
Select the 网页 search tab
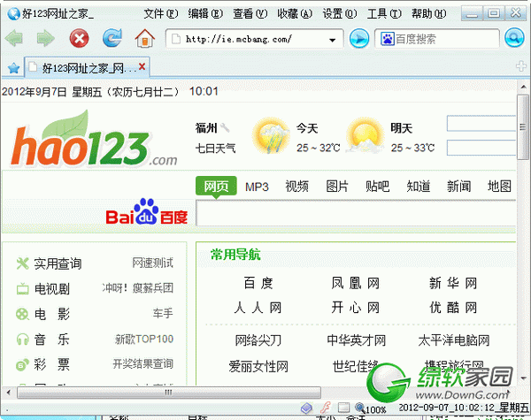click(x=216, y=187)
